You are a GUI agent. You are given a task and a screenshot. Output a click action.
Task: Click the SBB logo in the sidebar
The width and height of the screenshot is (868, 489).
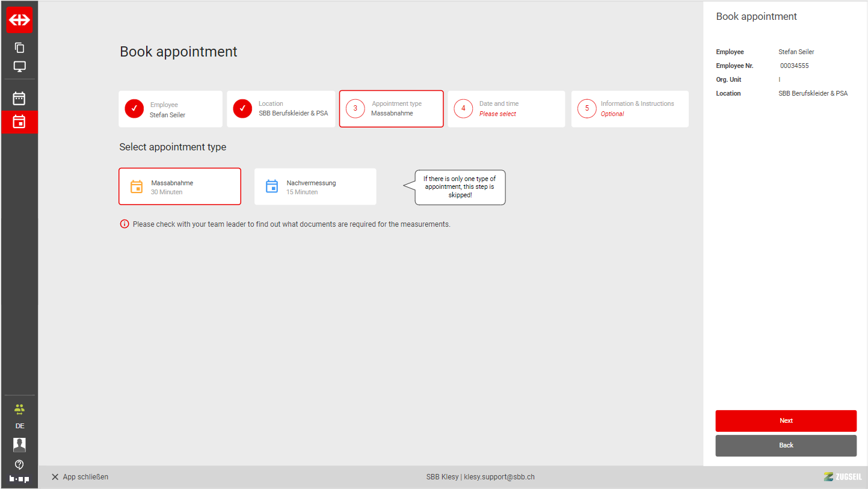19,20
